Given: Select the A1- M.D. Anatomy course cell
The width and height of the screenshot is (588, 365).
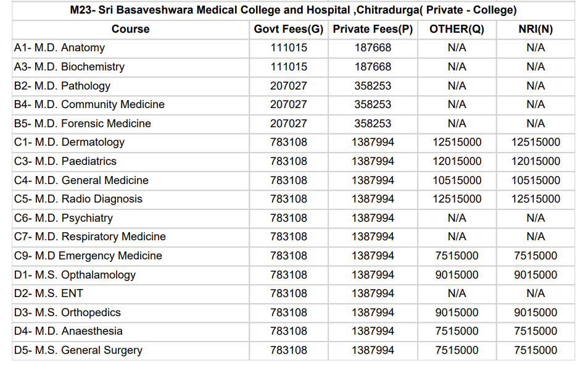Looking at the screenshot, I should (59, 48).
